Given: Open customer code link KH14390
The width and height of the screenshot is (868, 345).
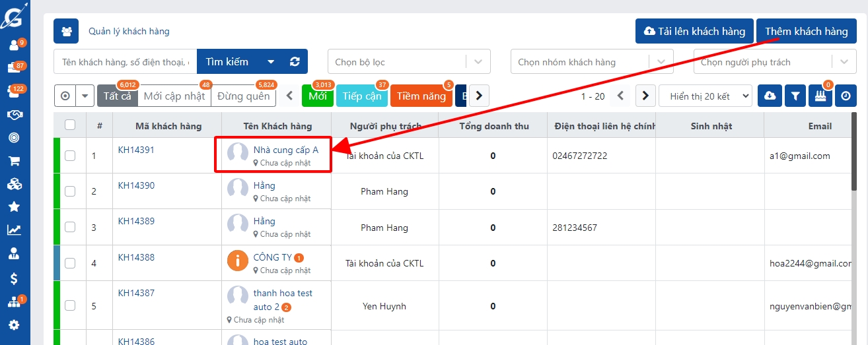Looking at the screenshot, I should [x=136, y=186].
